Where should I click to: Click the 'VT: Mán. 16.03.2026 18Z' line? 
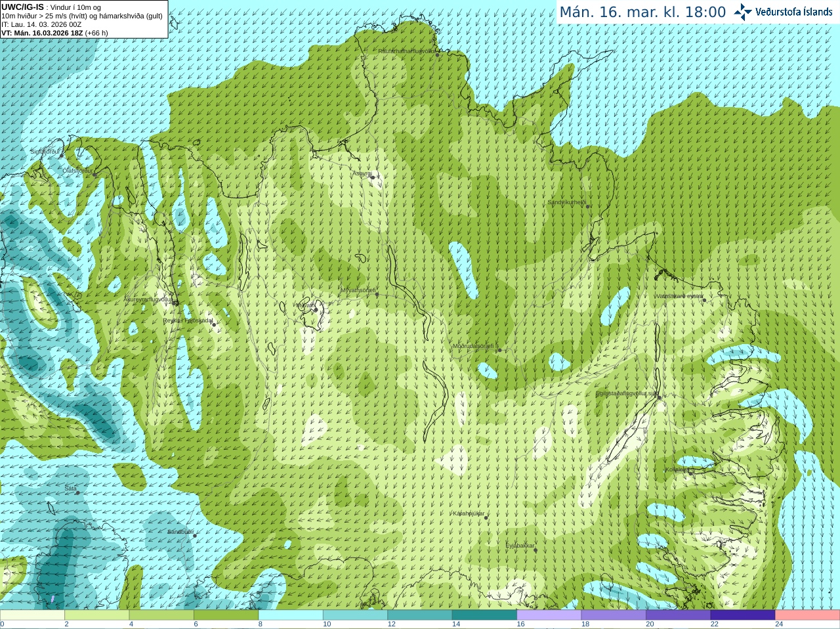(42, 33)
